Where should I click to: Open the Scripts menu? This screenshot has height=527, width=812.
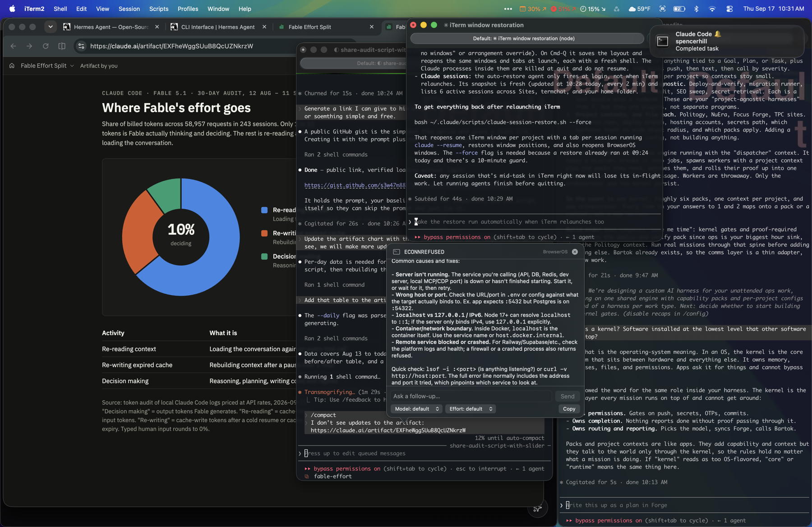[159, 9]
